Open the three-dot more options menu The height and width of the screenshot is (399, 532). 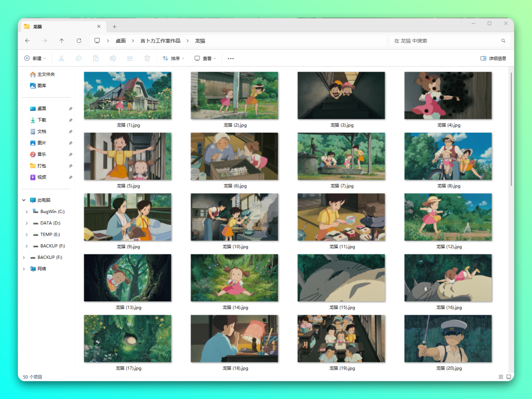click(x=231, y=58)
